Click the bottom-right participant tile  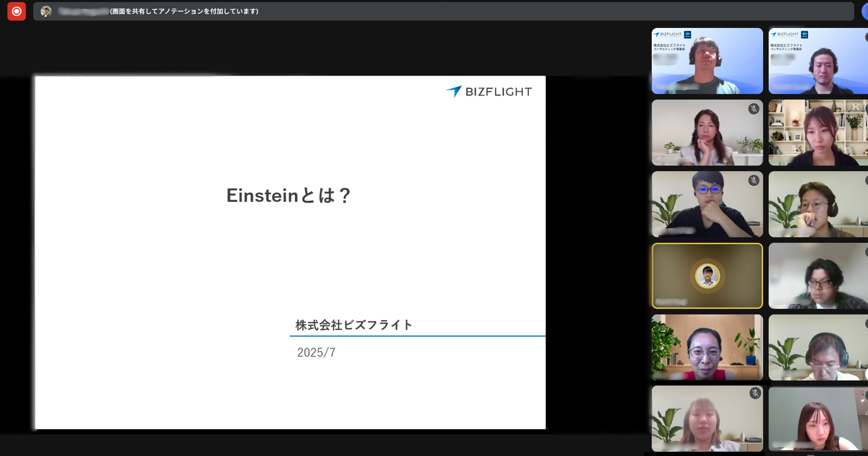coord(817,419)
